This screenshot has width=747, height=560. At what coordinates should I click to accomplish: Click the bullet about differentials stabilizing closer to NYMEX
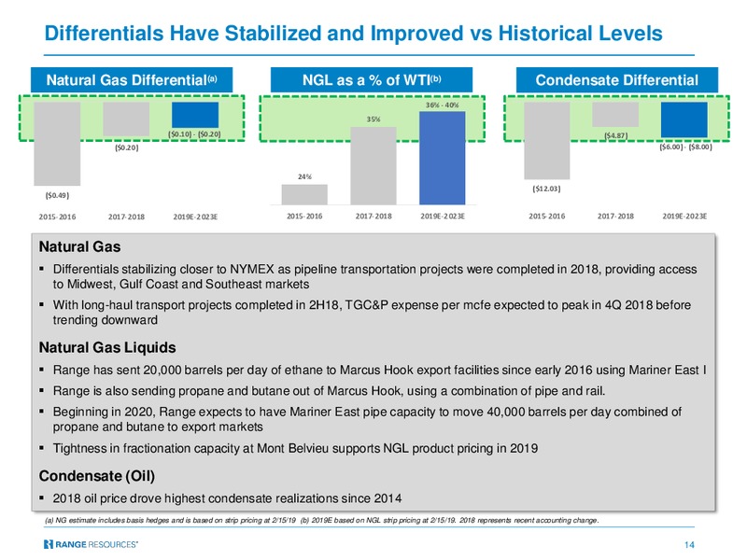point(374,276)
